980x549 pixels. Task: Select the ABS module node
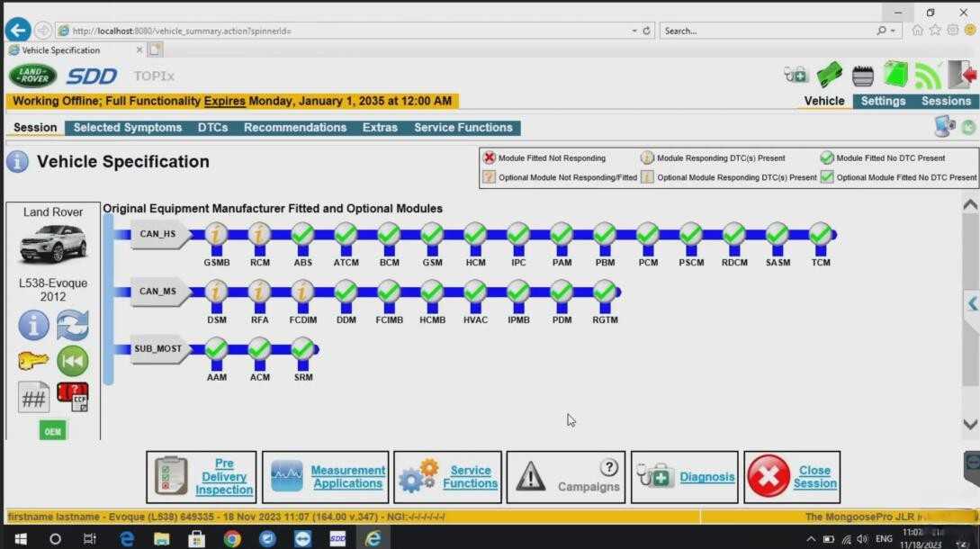tap(302, 235)
